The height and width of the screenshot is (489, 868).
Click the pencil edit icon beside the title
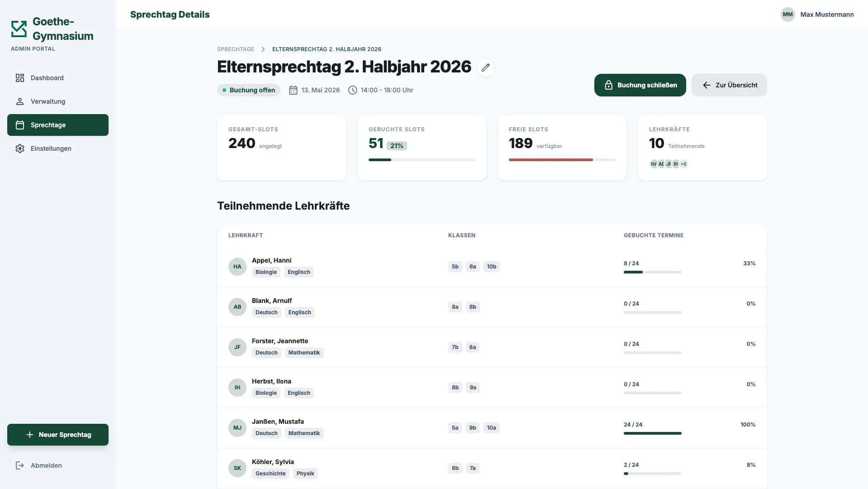point(485,67)
